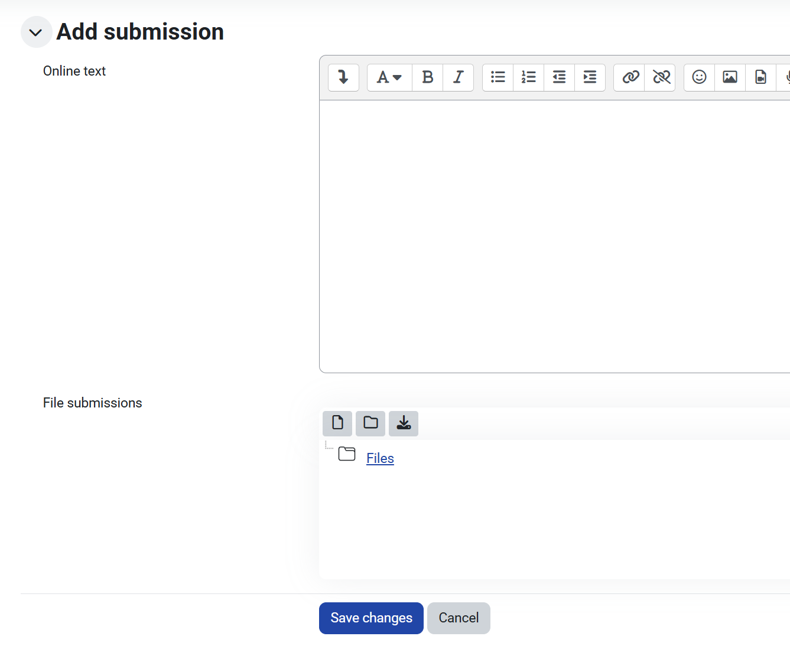Insert an unordered bullet list
Image resolution: width=790 pixels, height=672 pixels.
498,77
